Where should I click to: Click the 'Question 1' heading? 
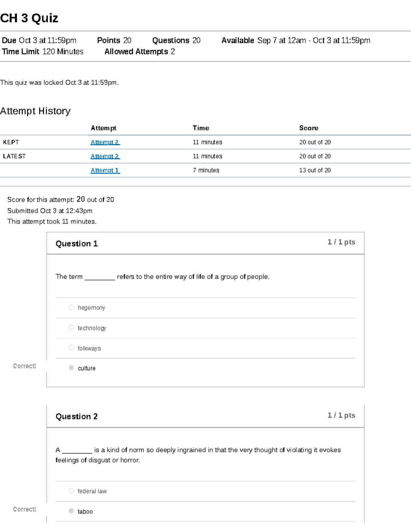tap(77, 244)
